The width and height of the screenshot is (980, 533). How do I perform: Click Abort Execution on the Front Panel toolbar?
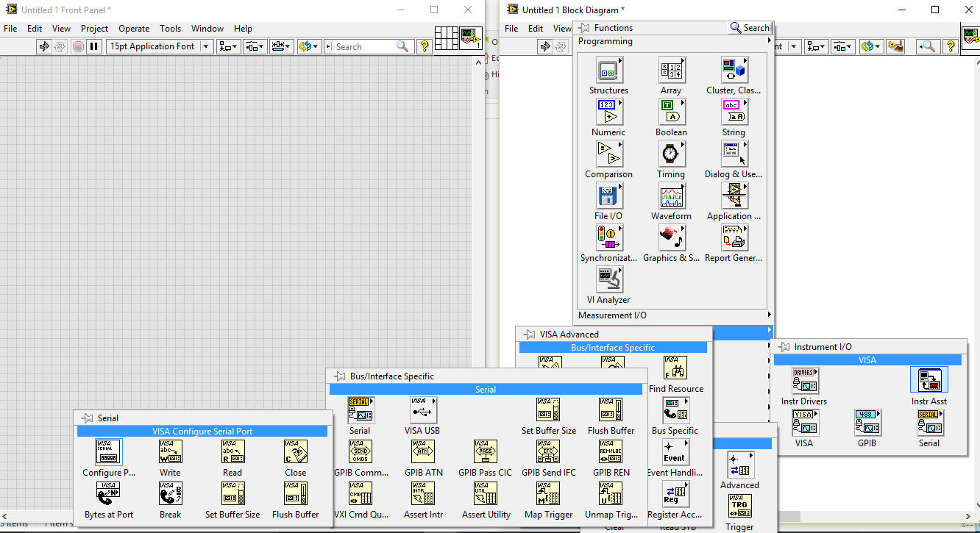click(x=78, y=46)
